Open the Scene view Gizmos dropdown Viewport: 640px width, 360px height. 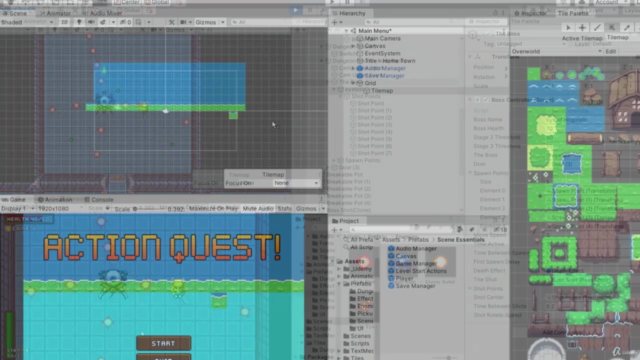[210, 22]
